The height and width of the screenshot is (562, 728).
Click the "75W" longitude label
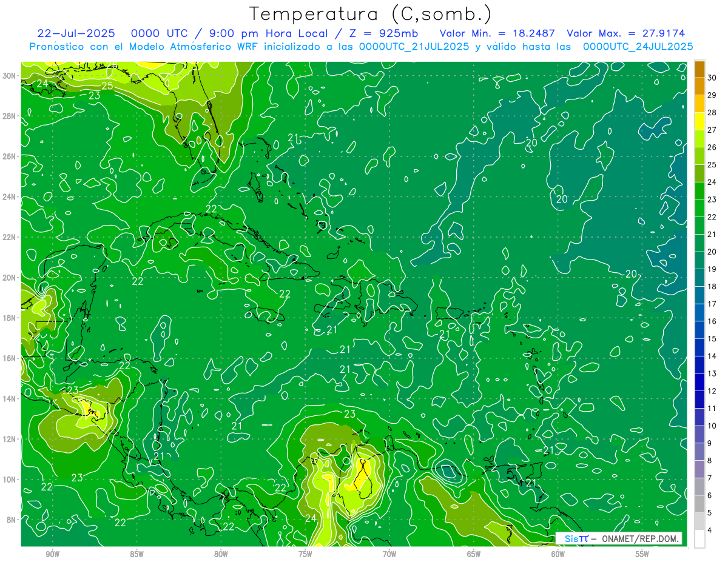(x=305, y=554)
